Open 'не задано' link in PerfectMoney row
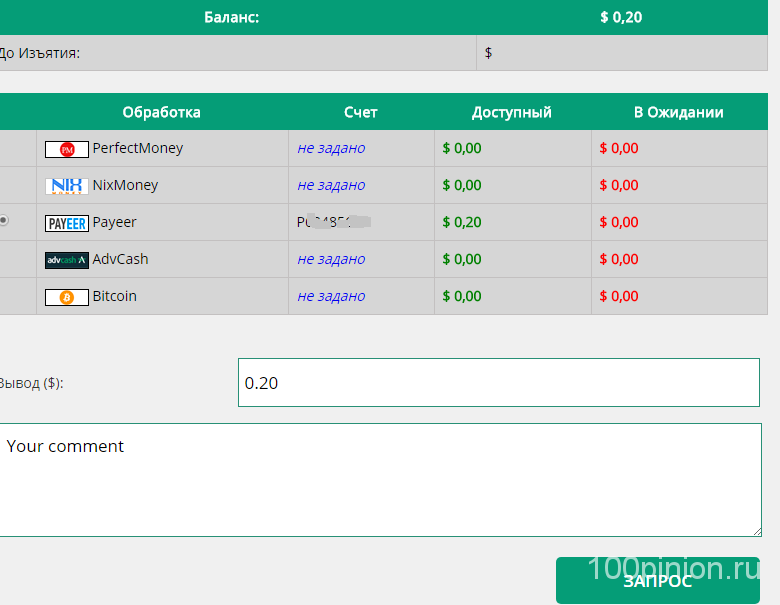The height and width of the screenshot is (605, 780). [x=331, y=148]
